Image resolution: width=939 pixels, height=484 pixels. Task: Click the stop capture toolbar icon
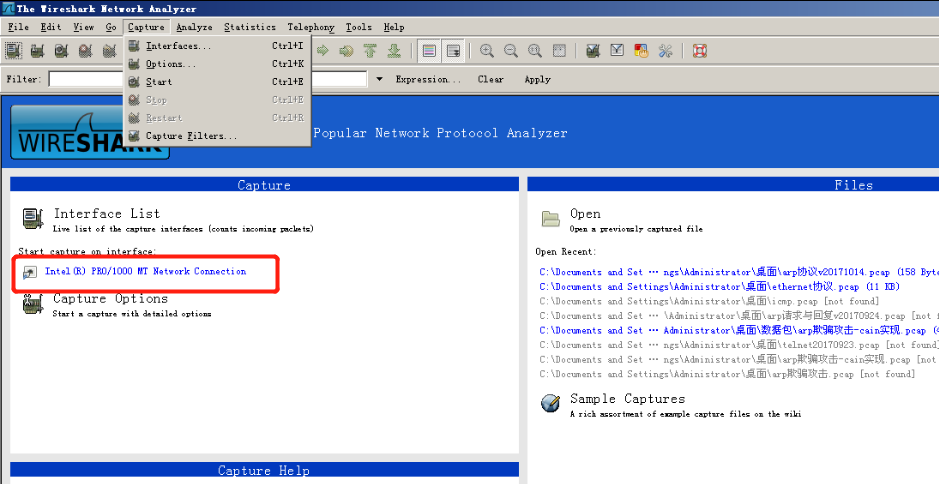tap(86, 51)
